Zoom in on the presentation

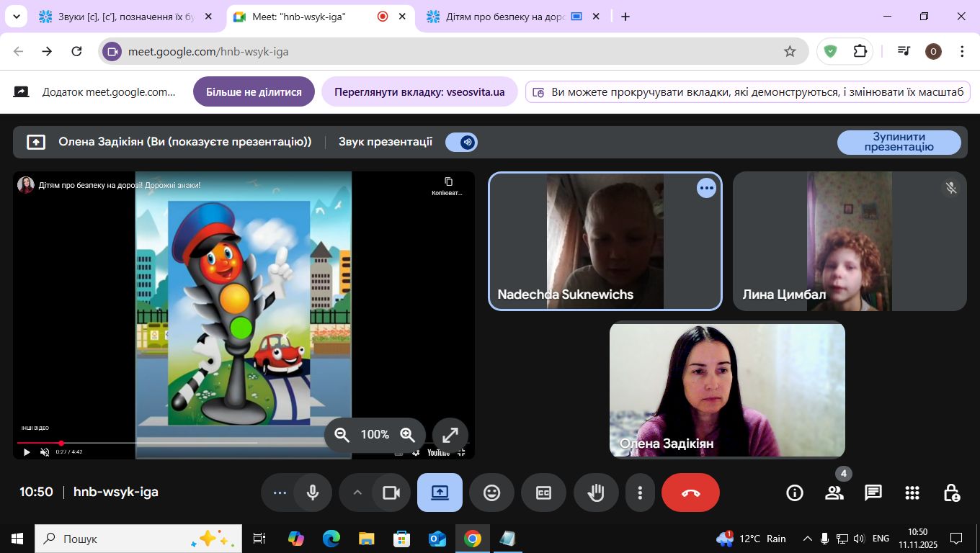(408, 435)
